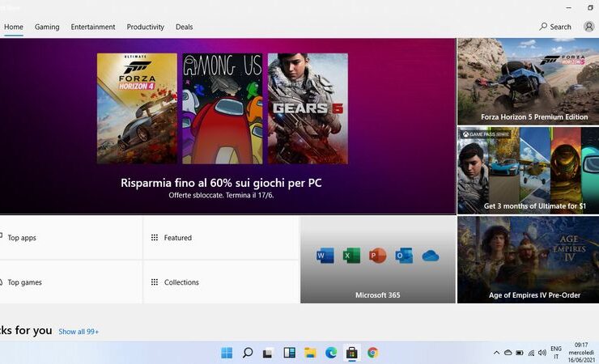Image resolution: width=599 pixels, height=364 pixels.
Task: Open the Home tab
Action: coord(14,27)
